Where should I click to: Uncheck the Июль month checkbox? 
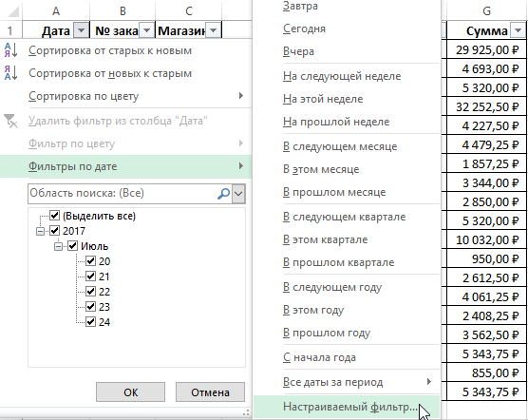coord(73,246)
